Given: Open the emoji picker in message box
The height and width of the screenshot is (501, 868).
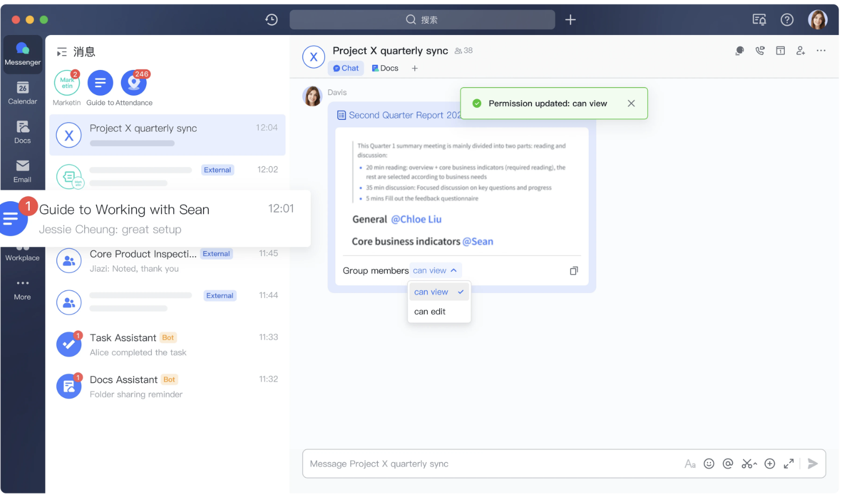Looking at the screenshot, I should click(x=709, y=464).
